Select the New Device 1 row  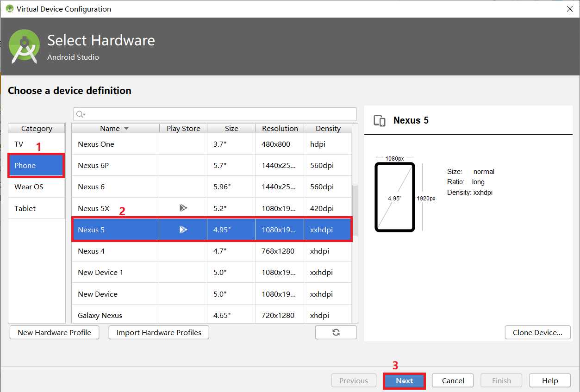pyautogui.click(x=212, y=272)
